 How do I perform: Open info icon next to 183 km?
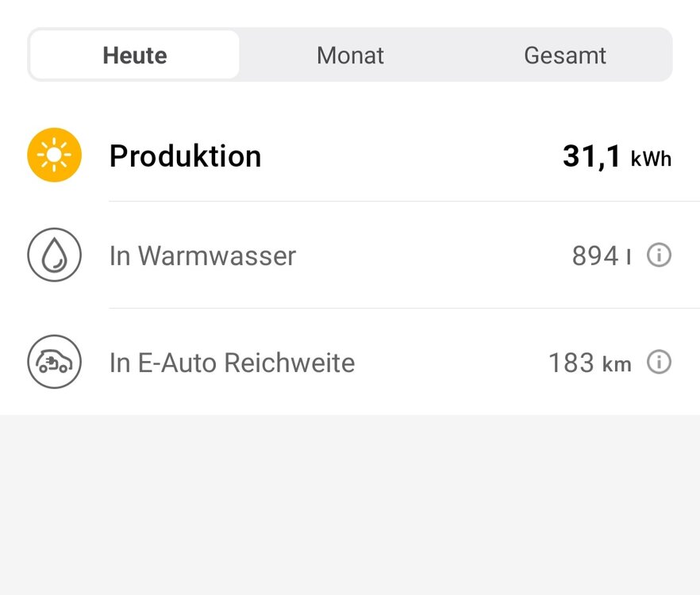(x=659, y=362)
